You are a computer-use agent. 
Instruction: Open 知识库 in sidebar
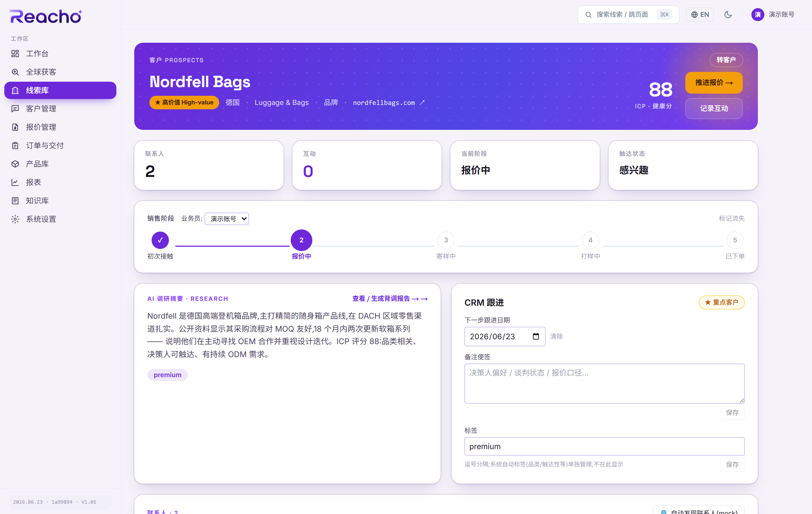point(60,200)
